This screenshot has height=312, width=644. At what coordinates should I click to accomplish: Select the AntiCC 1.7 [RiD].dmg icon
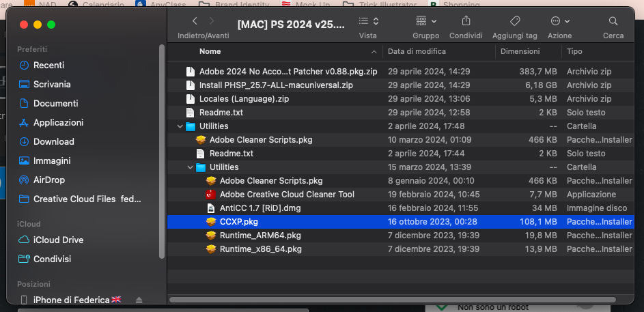pyautogui.click(x=211, y=208)
